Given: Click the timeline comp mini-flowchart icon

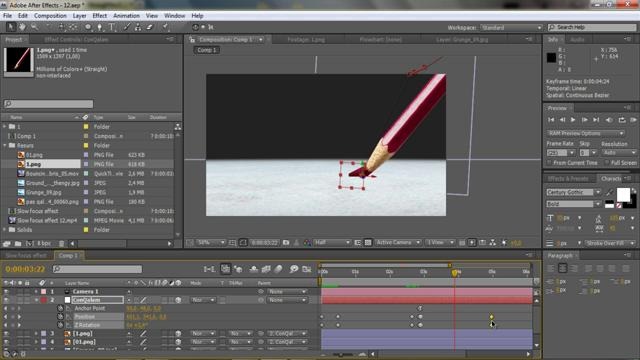Looking at the screenshot, I should 209,269.
